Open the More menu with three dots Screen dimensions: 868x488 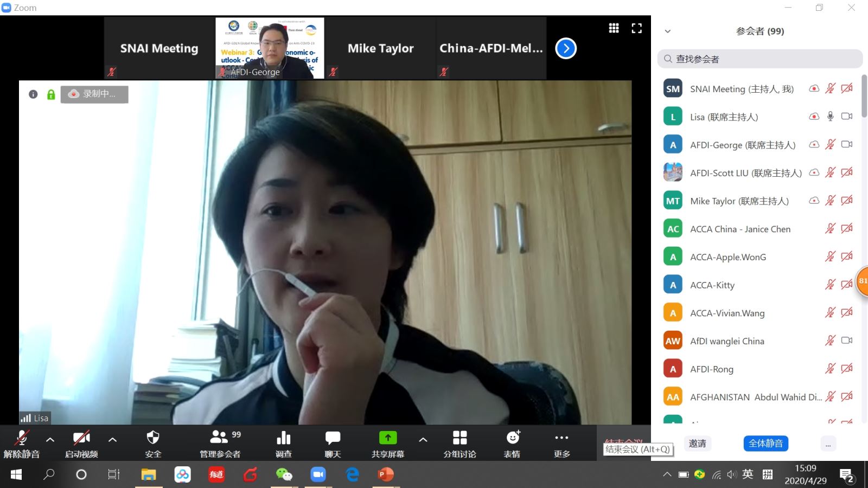(x=561, y=438)
